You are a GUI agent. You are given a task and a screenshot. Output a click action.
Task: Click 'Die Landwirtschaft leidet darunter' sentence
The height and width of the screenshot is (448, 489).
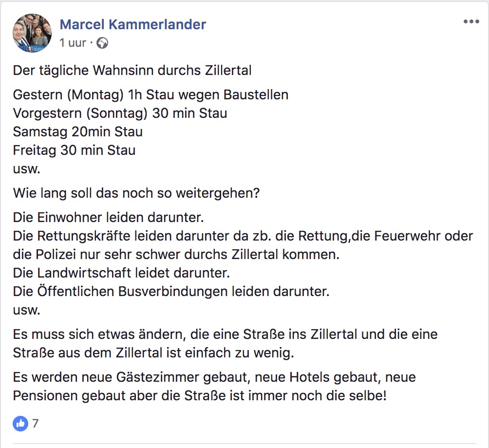(x=121, y=273)
